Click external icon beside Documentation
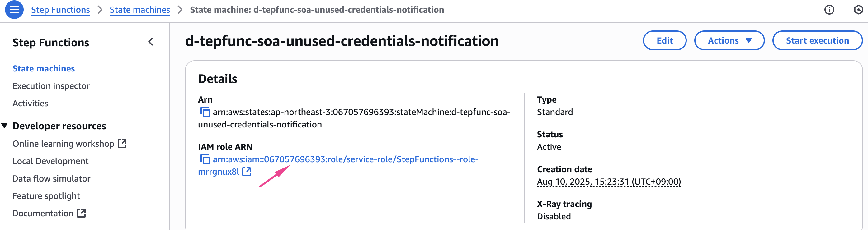 [81, 213]
